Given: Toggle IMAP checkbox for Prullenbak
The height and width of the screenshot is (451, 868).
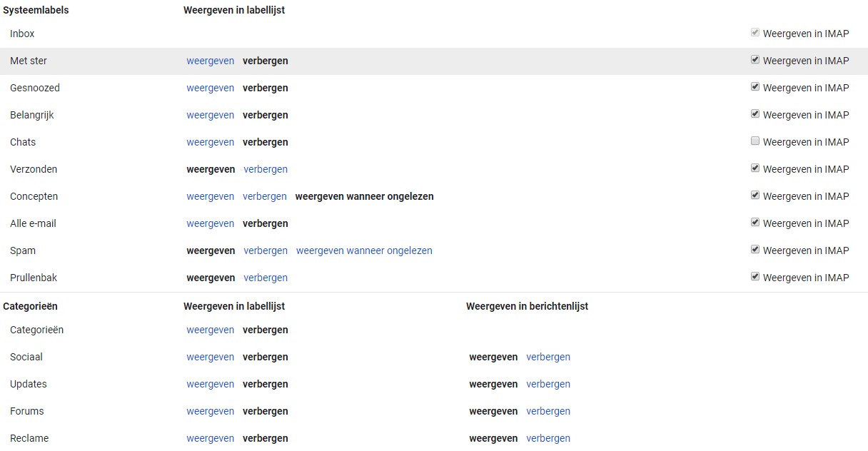Looking at the screenshot, I should pyautogui.click(x=755, y=277).
